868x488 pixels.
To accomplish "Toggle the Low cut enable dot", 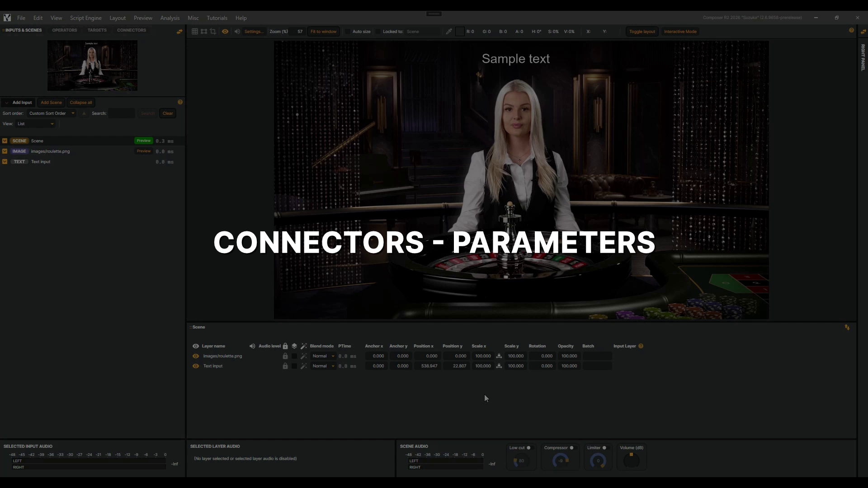I will (528, 448).
